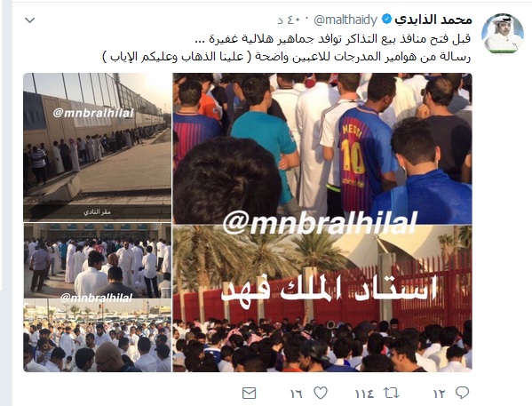The height and width of the screenshot is (406, 532).
Task: Click the retweet count ١١٤
Action: (365, 394)
